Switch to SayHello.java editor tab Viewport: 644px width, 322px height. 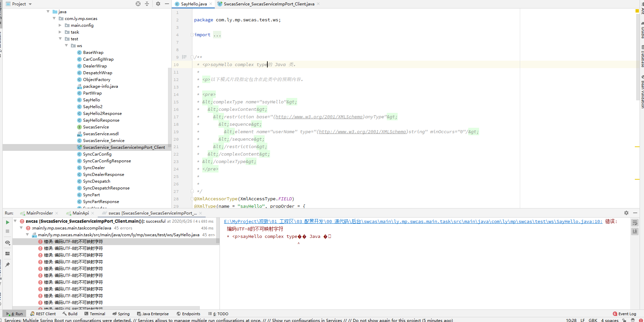194,4
